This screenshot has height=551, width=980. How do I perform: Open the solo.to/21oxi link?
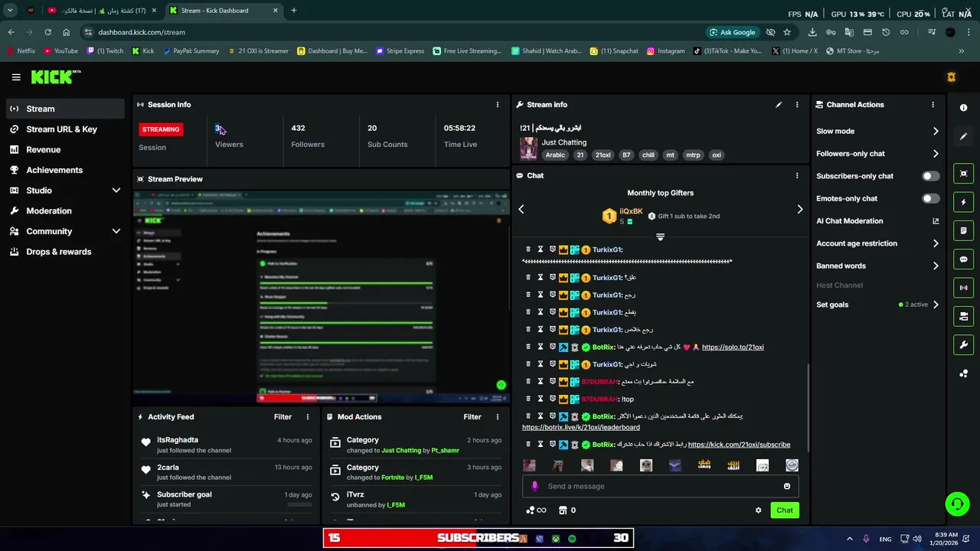(733, 347)
